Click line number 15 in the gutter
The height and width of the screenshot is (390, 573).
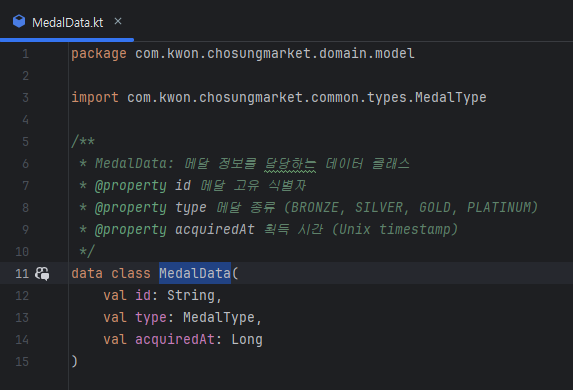[22, 361]
